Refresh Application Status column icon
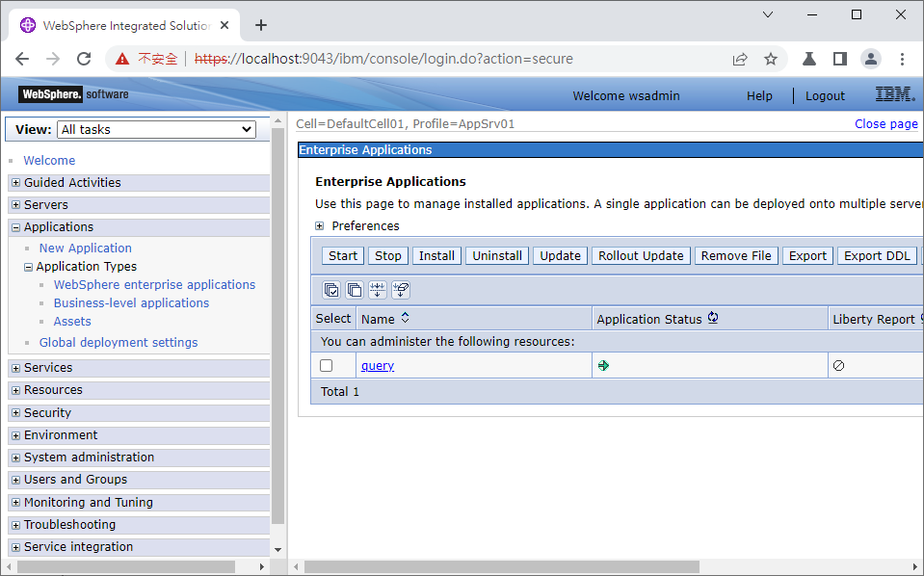This screenshot has width=924, height=576. click(713, 318)
